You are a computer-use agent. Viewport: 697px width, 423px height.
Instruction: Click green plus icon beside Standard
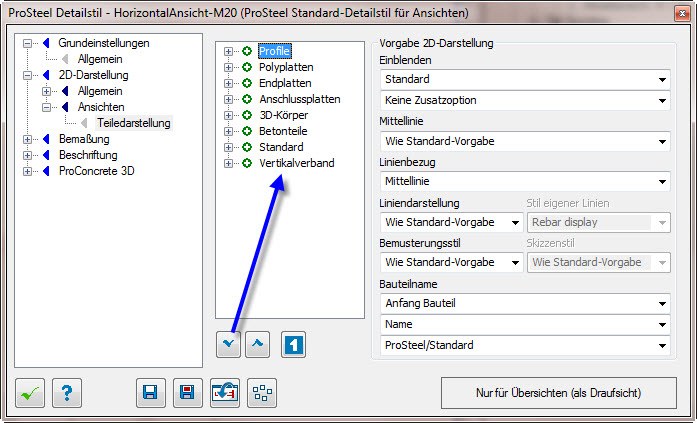tap(247, 147)
